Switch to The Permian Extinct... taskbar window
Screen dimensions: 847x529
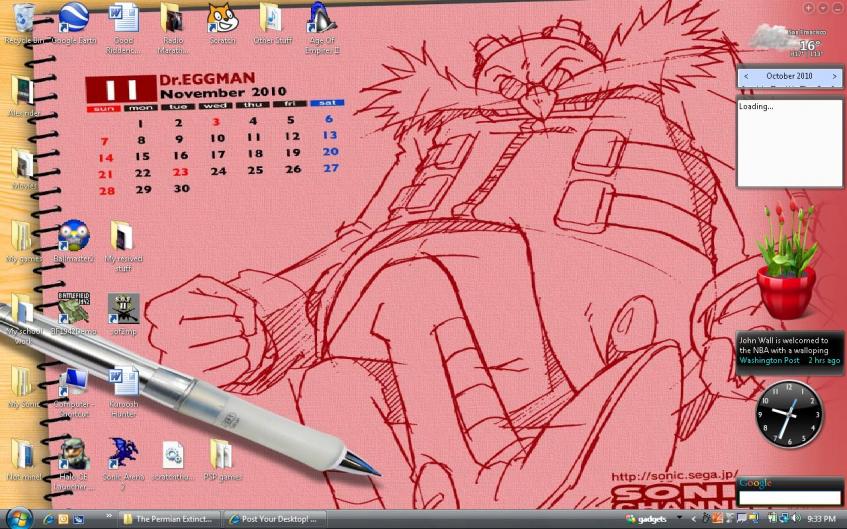pos(170,519)
